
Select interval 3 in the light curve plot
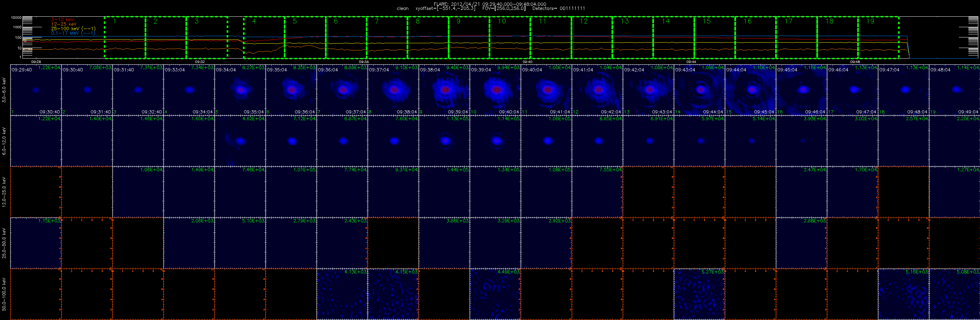pos(207,37)
